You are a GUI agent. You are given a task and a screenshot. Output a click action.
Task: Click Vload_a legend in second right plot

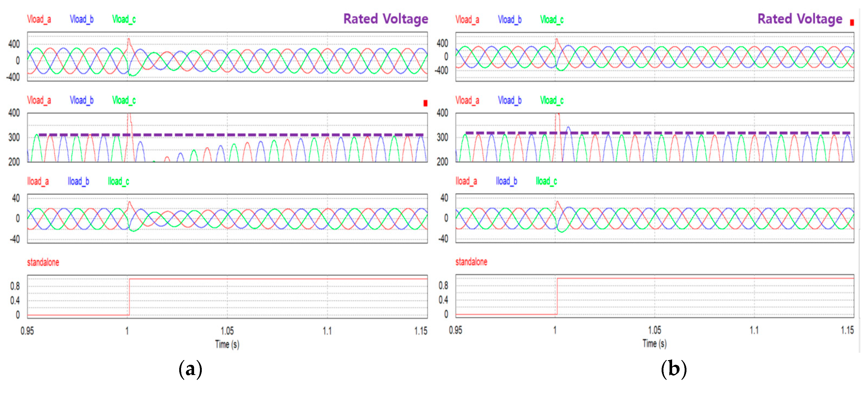(x=467, y=100)
